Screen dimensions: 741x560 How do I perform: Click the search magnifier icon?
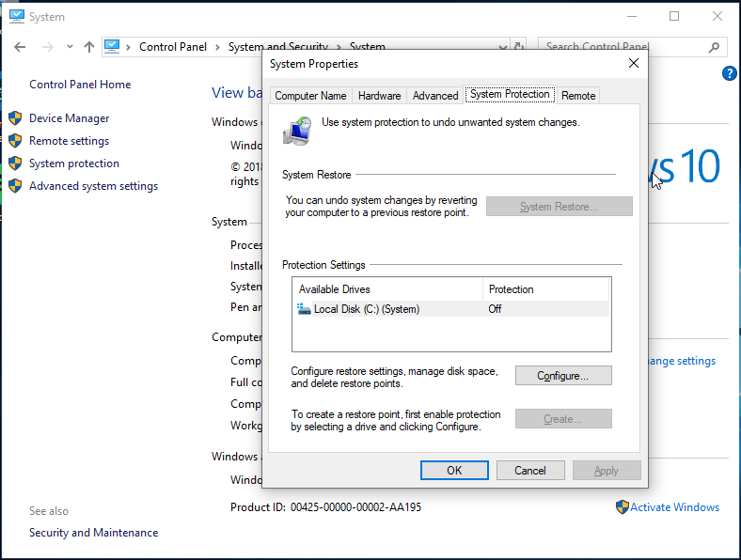point(715,47)
